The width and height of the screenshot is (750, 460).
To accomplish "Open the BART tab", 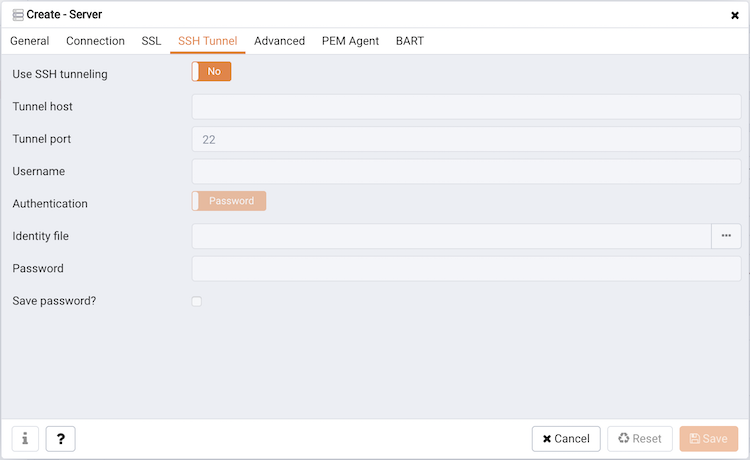I will 410,41.
